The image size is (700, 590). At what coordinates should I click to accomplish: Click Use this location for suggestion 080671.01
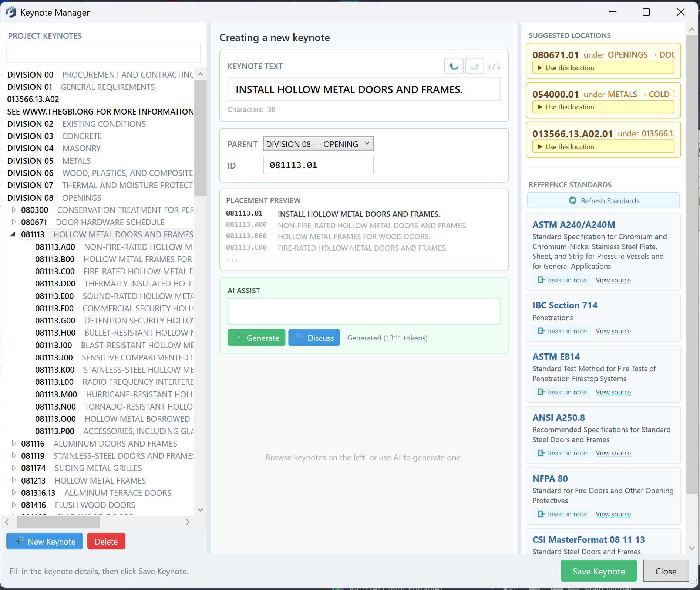603,68
